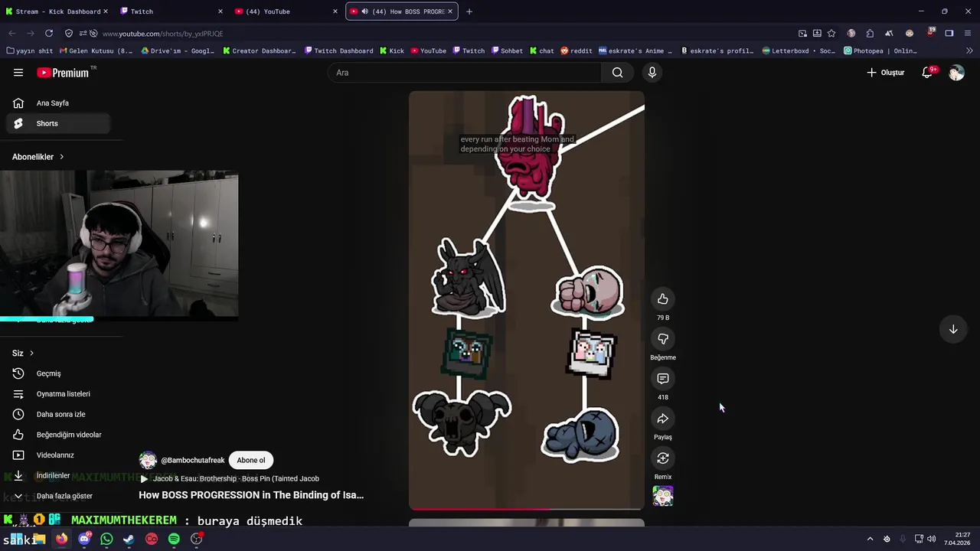The height and width of the screenshot is (551, 980).
Task: Close the How BOSS PROGRESSION tab
Action: pyautogui.click(x=450, y=11)
